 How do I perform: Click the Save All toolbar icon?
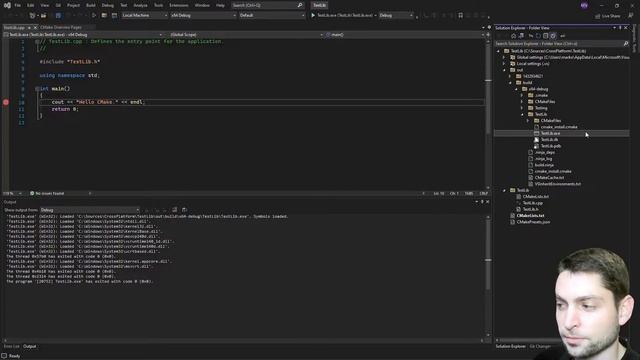pyautogui.click(x=58, y=15)
